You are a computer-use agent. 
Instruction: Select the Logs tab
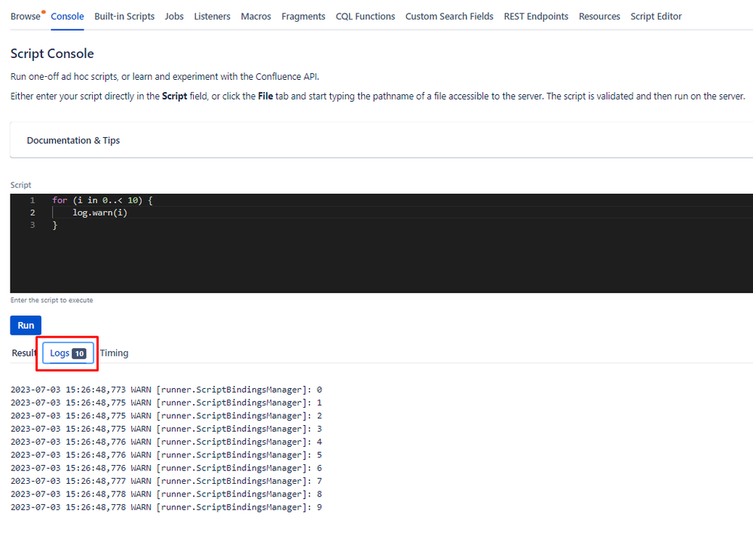pyautogui.click(x=68, y=353)
